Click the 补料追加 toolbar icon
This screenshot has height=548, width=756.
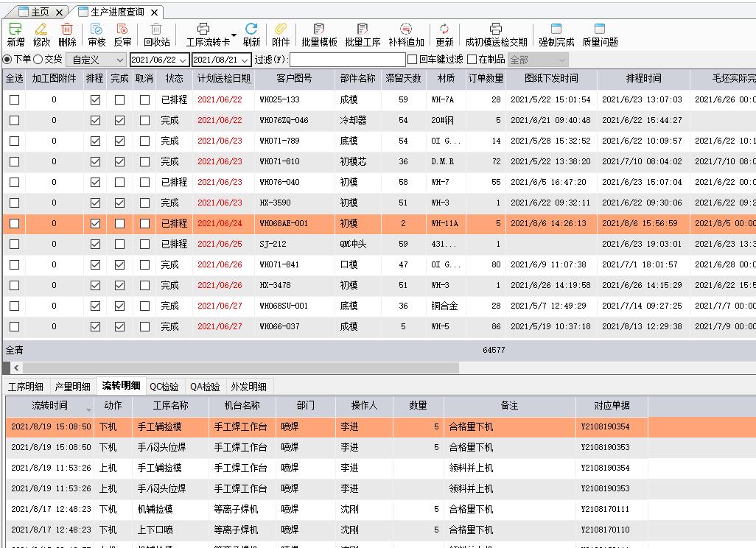(x=406, y=29)
